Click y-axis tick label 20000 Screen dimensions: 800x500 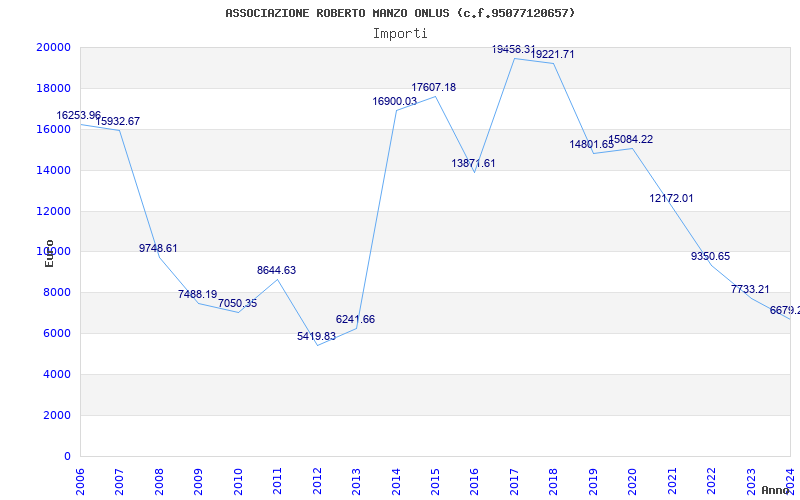(x=53, y=47)
